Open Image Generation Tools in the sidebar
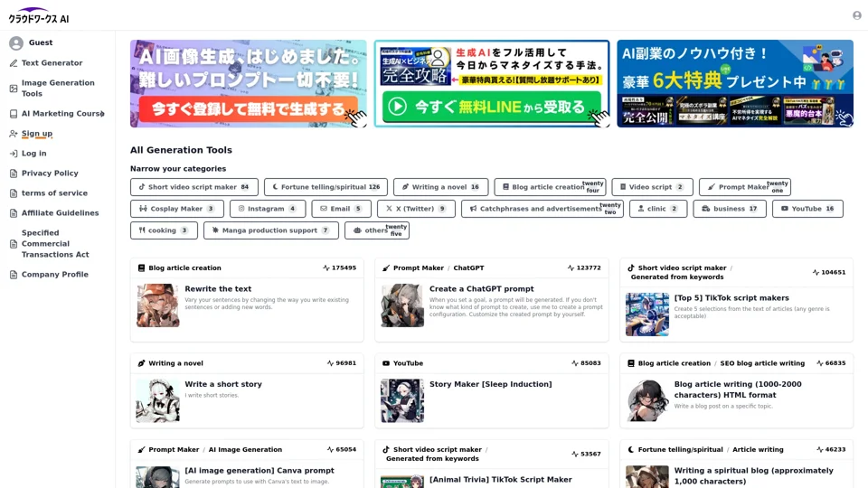 58,89
